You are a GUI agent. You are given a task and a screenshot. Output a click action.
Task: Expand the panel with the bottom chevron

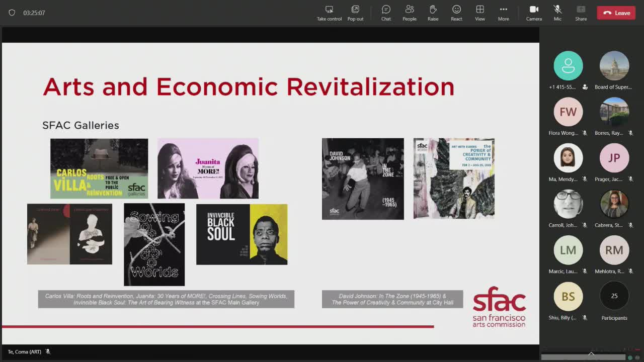tap(591, 354)
